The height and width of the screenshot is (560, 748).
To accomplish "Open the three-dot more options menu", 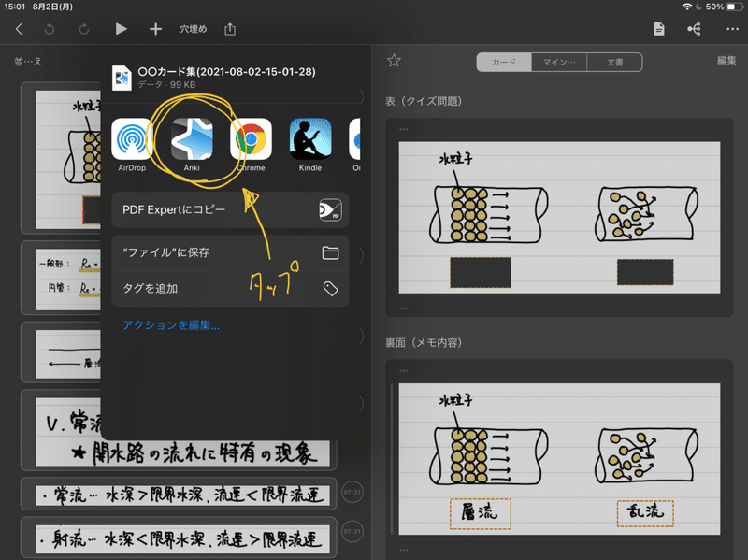I will point(733,29).
